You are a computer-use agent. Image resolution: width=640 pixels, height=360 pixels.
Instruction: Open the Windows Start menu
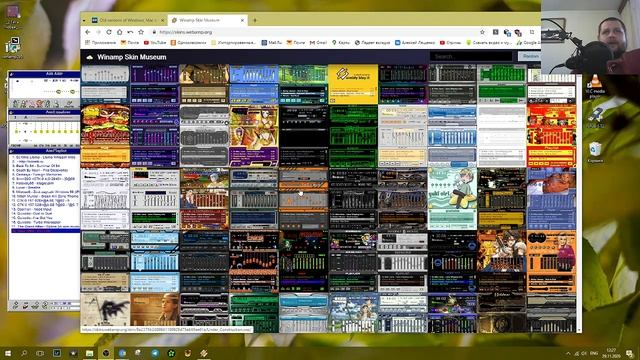[8, 353]
